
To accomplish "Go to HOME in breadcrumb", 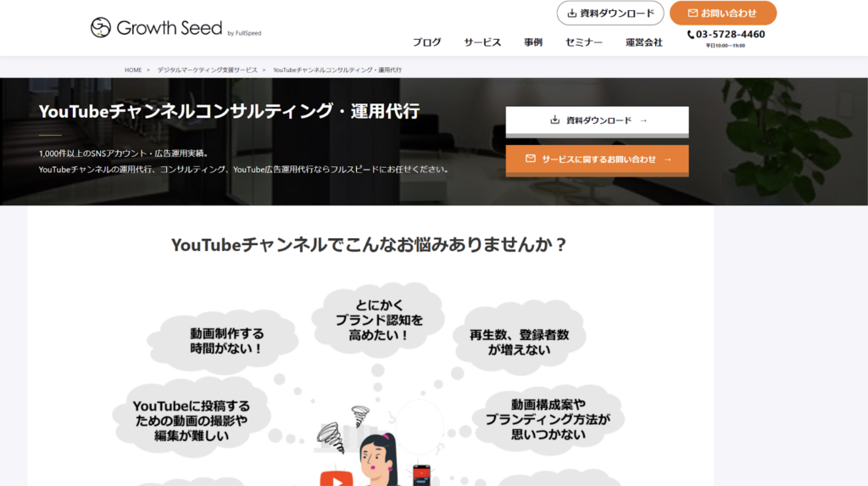I will (133, 70).
